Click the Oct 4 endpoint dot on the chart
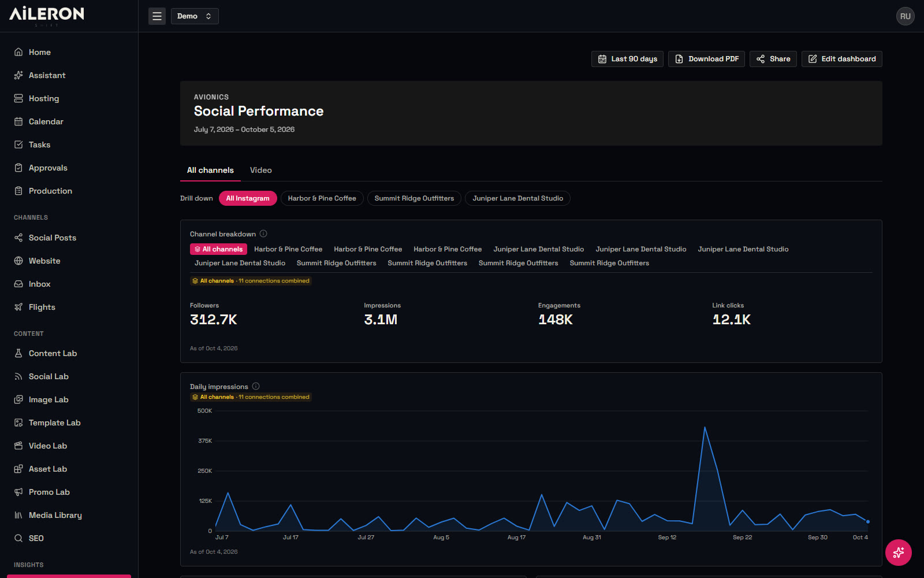 [x=868, y=522]
